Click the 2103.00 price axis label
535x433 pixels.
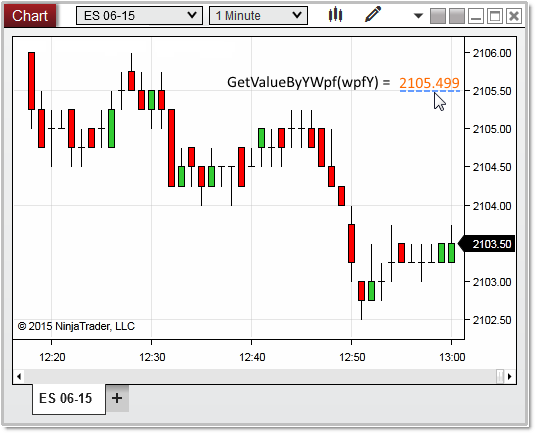tap(492, 282)
